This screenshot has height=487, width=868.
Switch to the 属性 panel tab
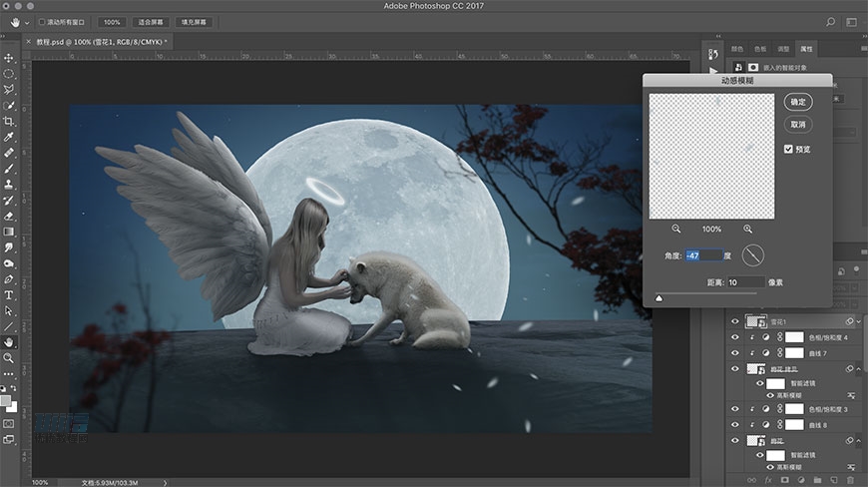pyautogui.click(x=806, y=49)
